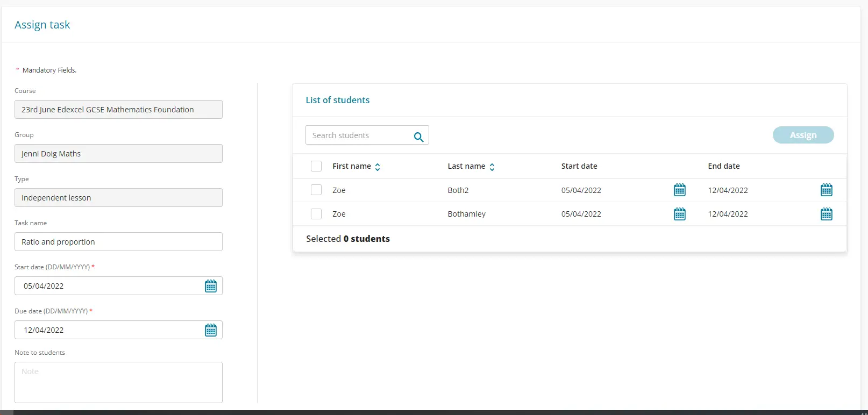Open start date calendar for Zoe Bothamley
This screenshot has height=415, width=868.
[x=680, y=214]
